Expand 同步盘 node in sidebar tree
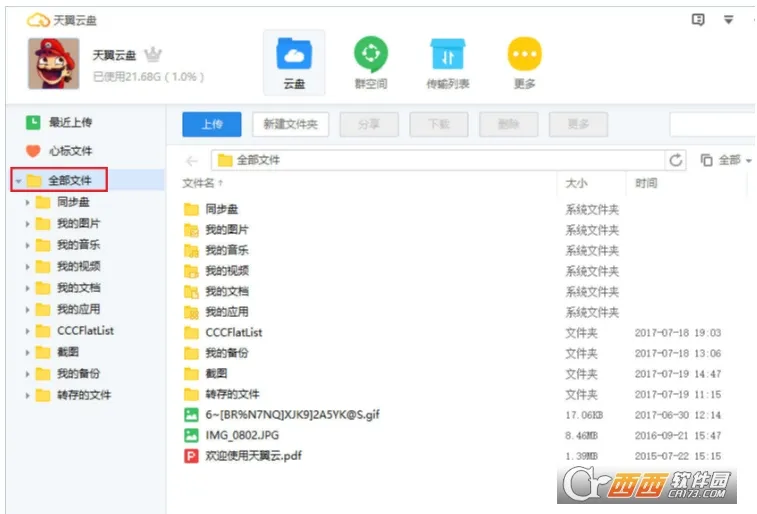The height and width of the screenshot is (514, 757). [x=28, y=203]
